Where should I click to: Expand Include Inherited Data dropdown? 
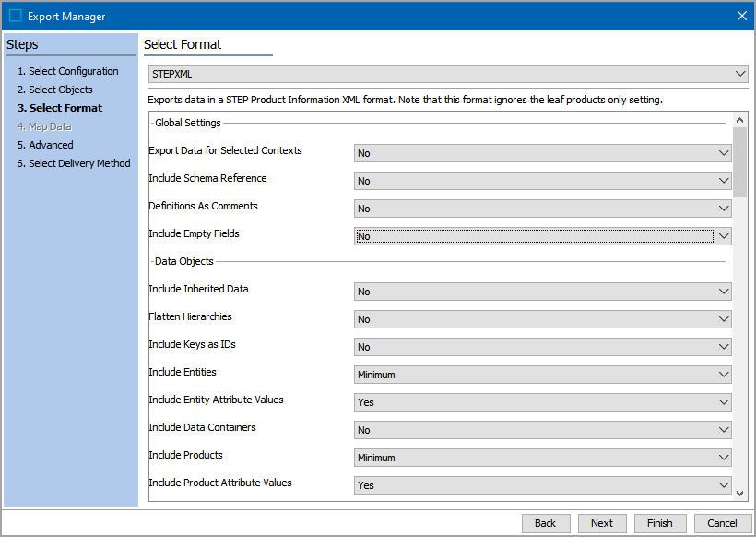[542, 292]
